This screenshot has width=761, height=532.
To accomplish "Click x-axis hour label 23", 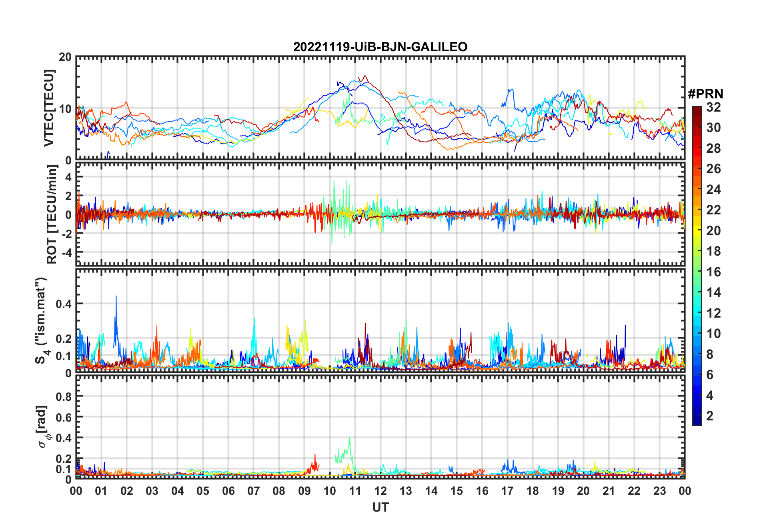I will click(660, 491).
